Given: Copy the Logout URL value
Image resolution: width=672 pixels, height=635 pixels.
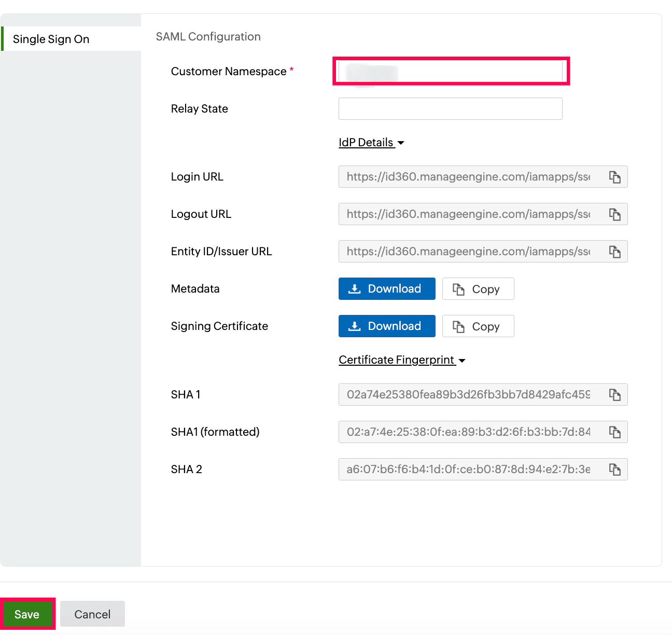Looking at the screenshot, I should (615, 214).
